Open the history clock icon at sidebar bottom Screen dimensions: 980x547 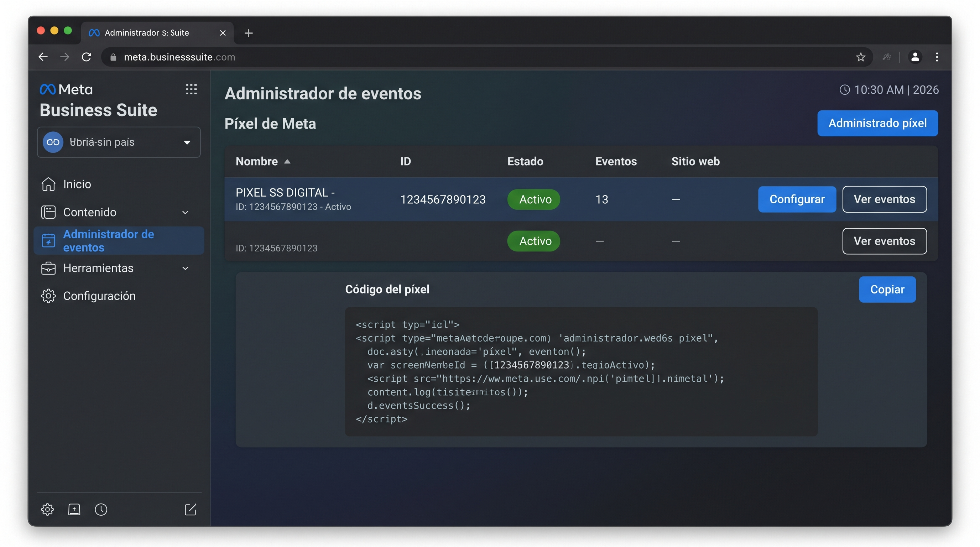point(101,509)
